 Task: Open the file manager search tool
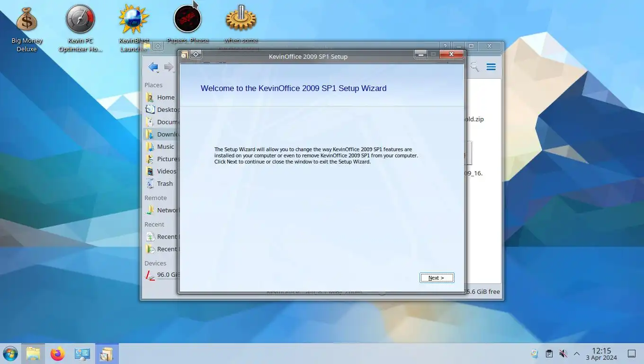474,67
